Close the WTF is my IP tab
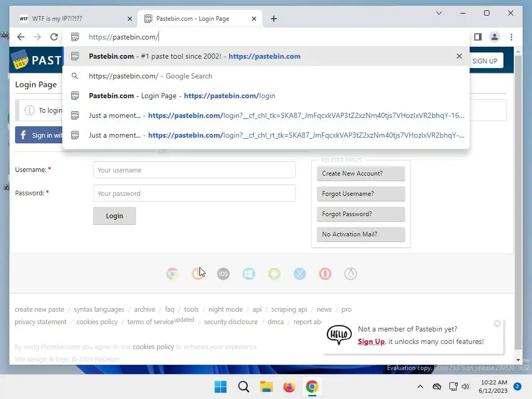 (129, 19)
